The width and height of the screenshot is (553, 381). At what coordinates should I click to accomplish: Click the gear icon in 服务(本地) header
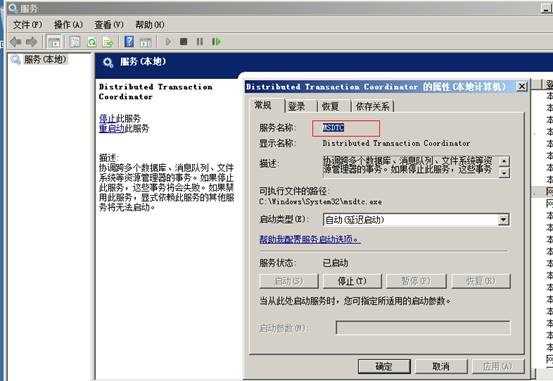pyautogui.click(x=108, y=63)
